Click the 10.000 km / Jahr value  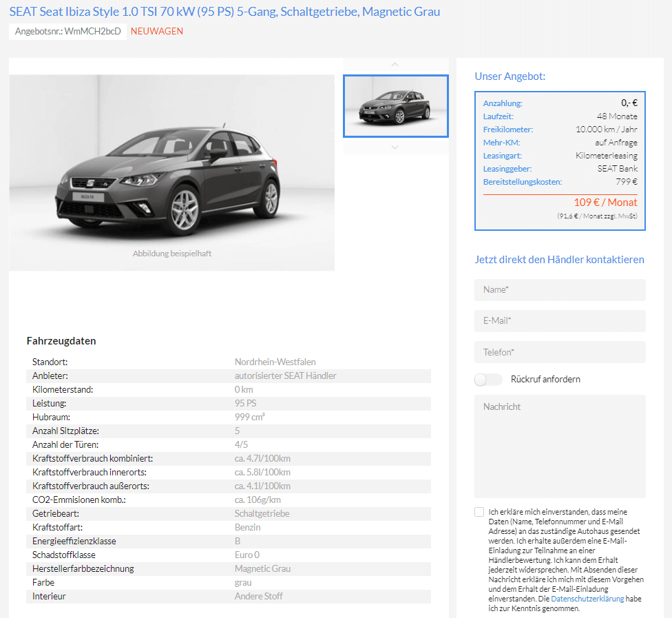point(606,129)
